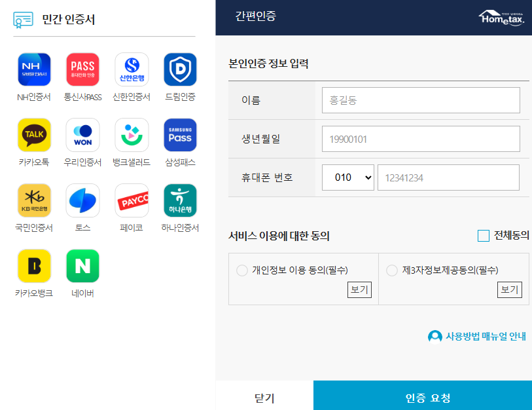Choose the PAYCO 페이코 icon
The width and height of the screenshot is (532, 410).
pos(132,200)
